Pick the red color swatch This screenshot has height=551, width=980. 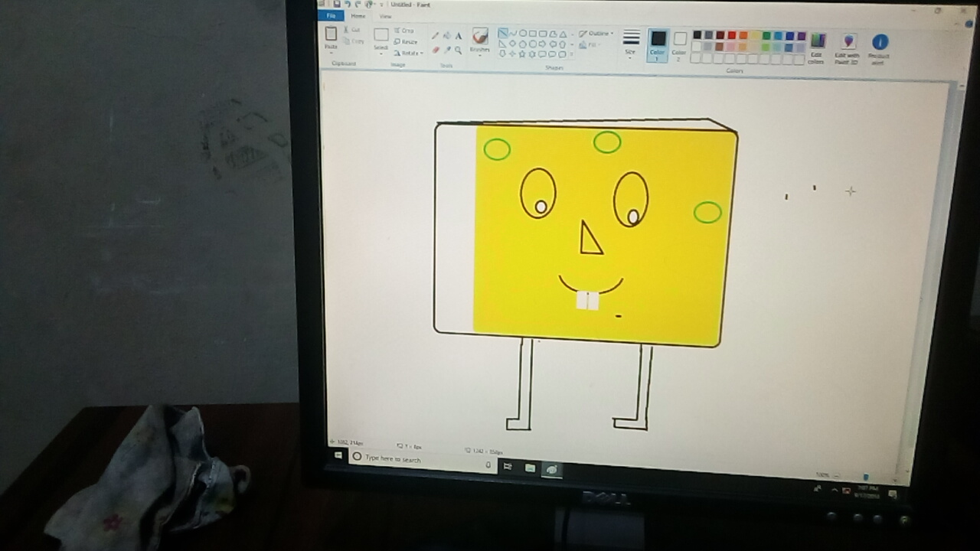point(732,35)
